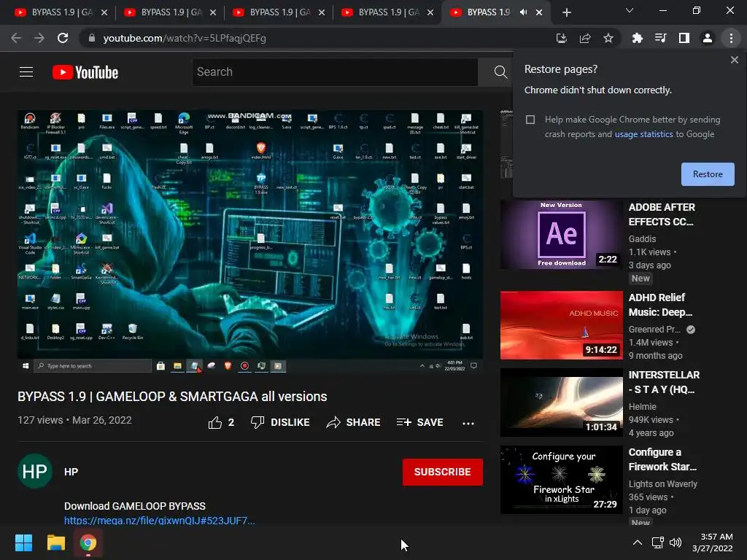Open the Greenred Pr... channel name
Screen dimensions: 747x560
pos(654,329)
